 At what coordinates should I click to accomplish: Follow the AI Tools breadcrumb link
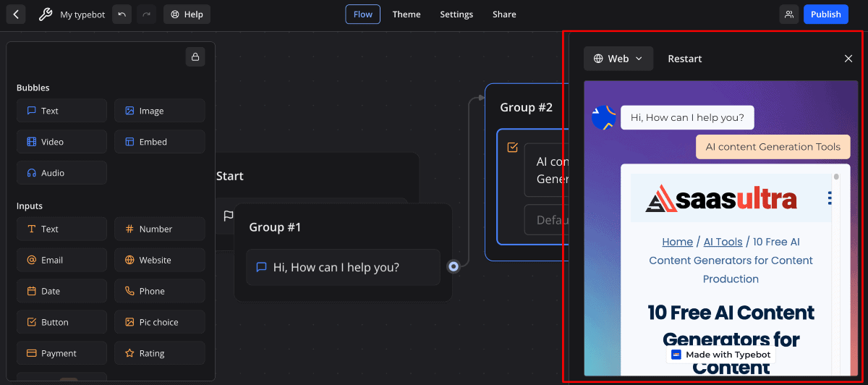723,242
